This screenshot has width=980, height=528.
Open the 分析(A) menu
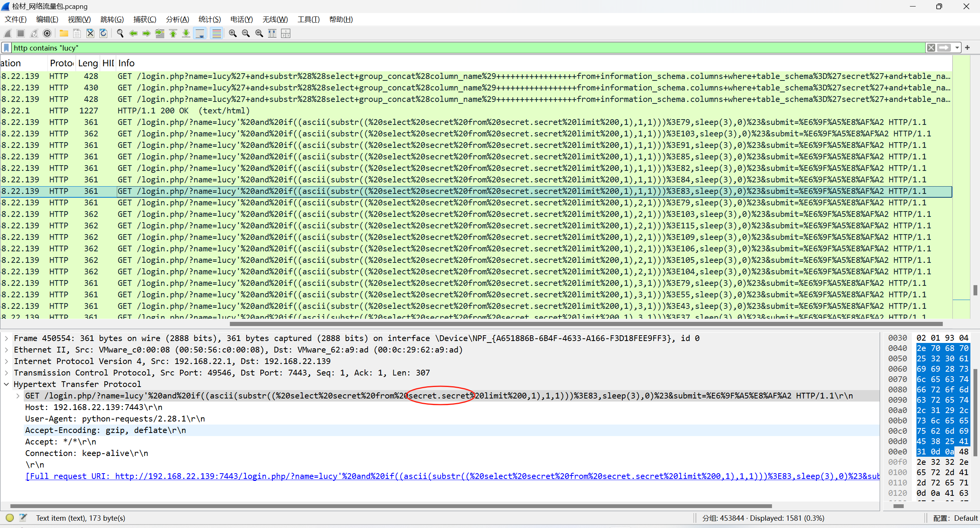click(x=177, y=20)
